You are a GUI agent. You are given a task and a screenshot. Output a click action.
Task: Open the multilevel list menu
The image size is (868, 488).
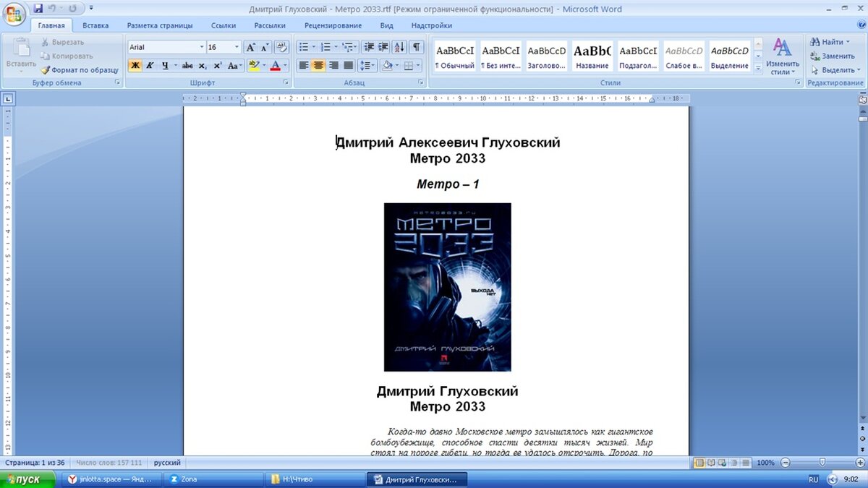[x=349, y=47]
